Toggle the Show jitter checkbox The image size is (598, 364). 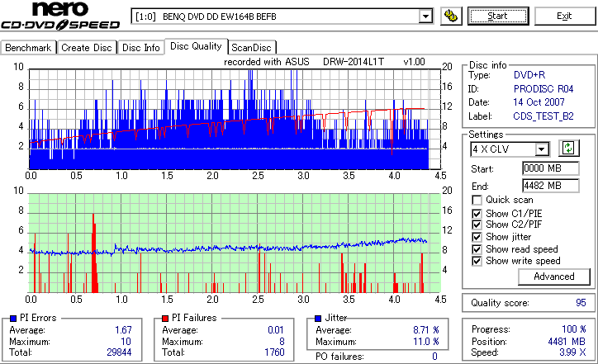tap(477, 237)
